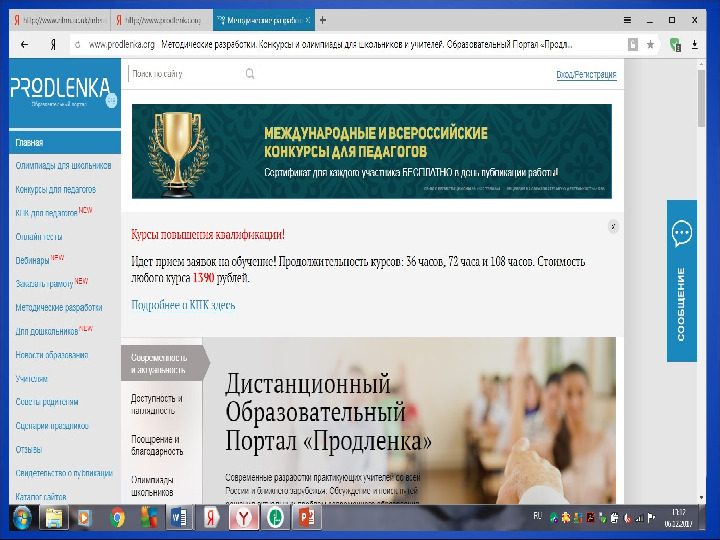
Task: Open Сценарии праздников sidebar item
Action: (52, 426)
